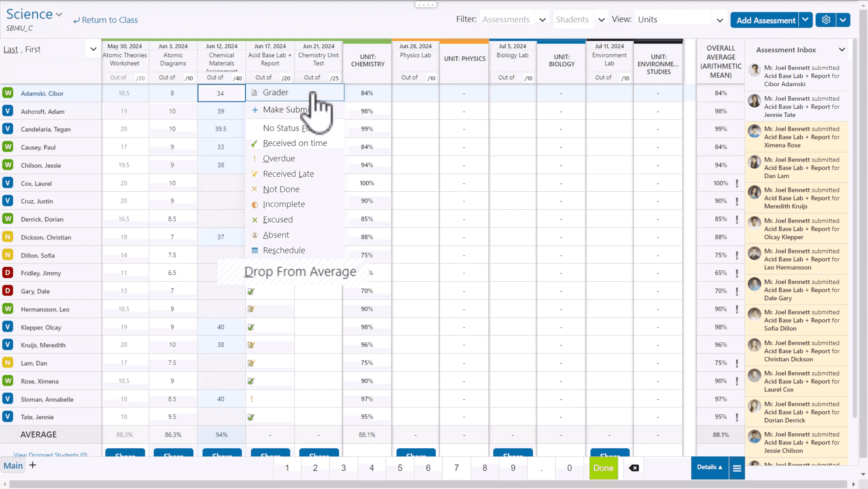Set status to Incomplete
The image size is (868, 489).
click(x=295, y=204)
